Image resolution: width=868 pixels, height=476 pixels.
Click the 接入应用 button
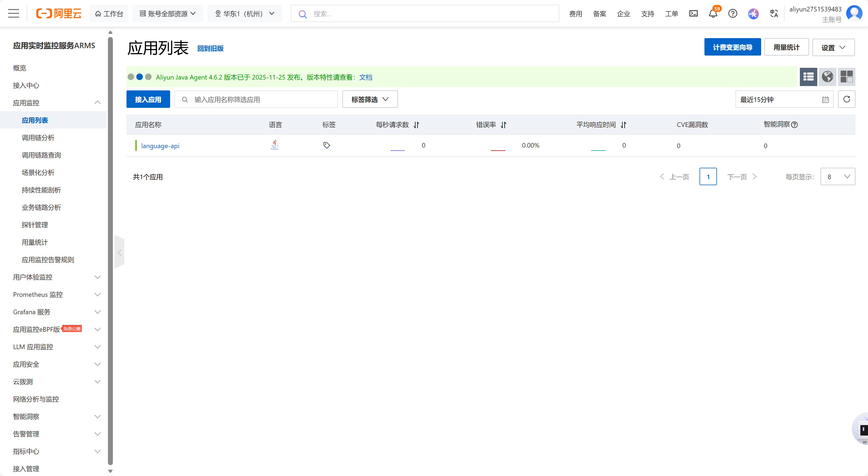(x=148, y=99)
